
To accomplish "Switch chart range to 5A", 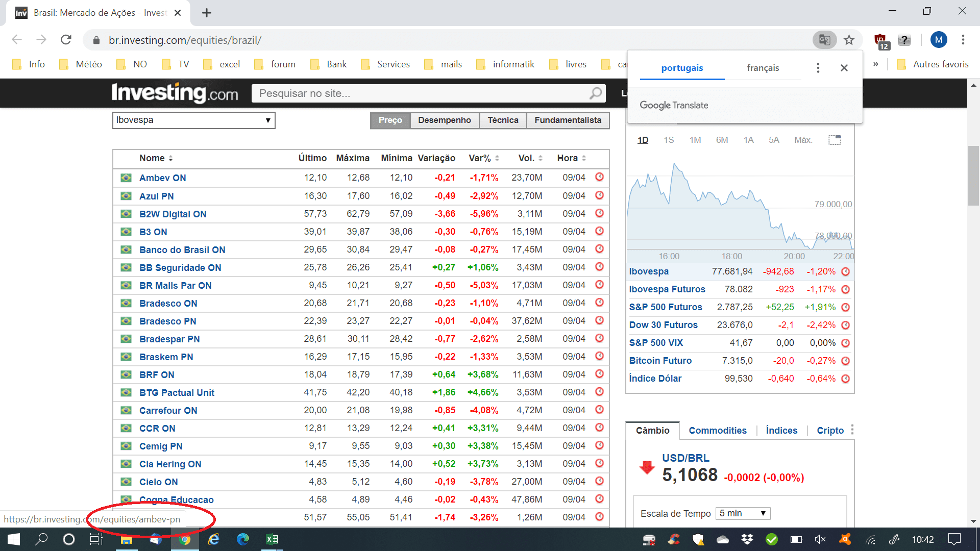I will [x=774, y=140].
